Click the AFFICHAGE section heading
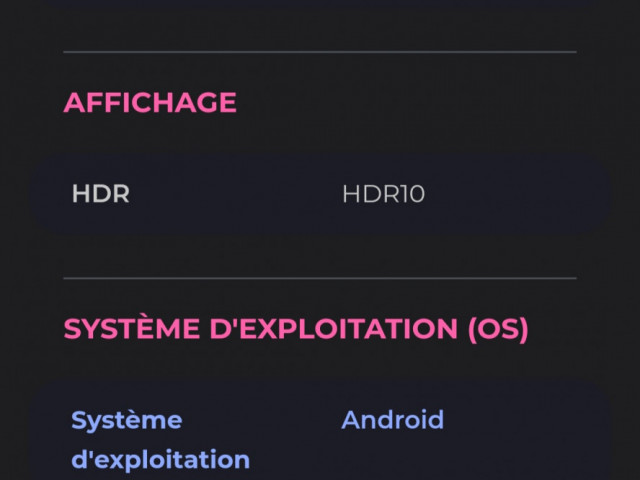 [150, 102]
